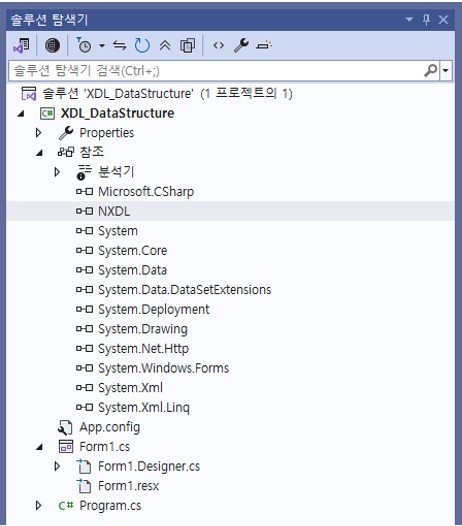Screen dimensions: 462x526
Task: Open Properties via the wrench toolbar icon
Action: 241,45
